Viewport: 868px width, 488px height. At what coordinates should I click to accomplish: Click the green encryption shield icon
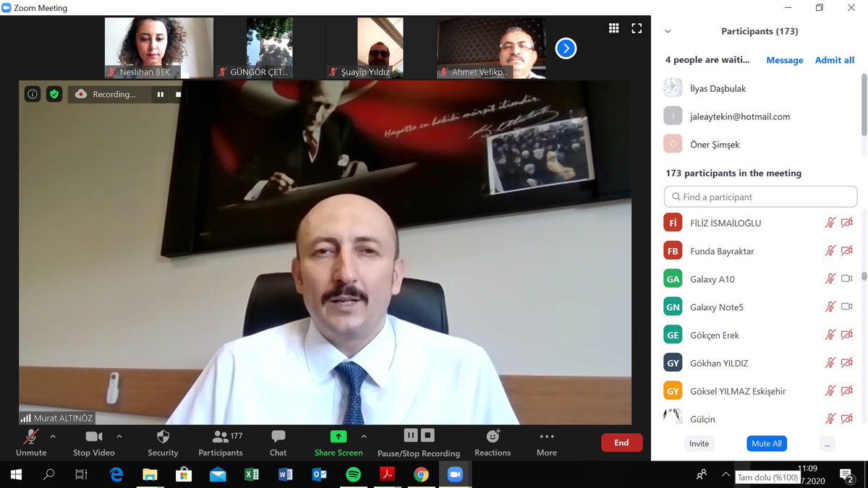(x=54, y=94)
